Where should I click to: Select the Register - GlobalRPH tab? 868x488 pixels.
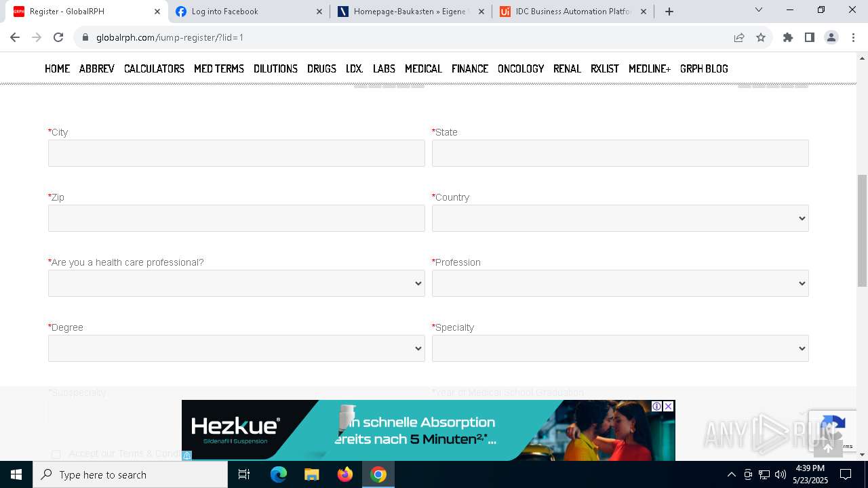click(86, 12)
